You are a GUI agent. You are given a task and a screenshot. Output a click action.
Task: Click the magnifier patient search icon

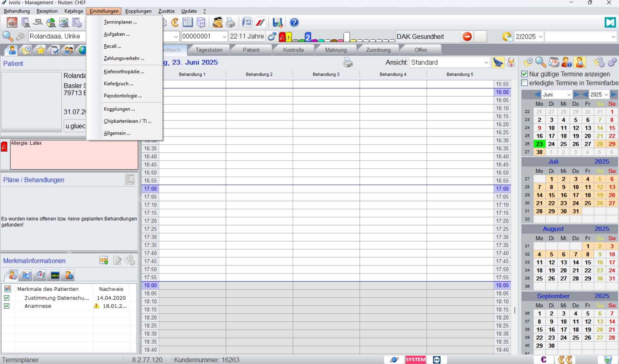[x=8, y=36]
